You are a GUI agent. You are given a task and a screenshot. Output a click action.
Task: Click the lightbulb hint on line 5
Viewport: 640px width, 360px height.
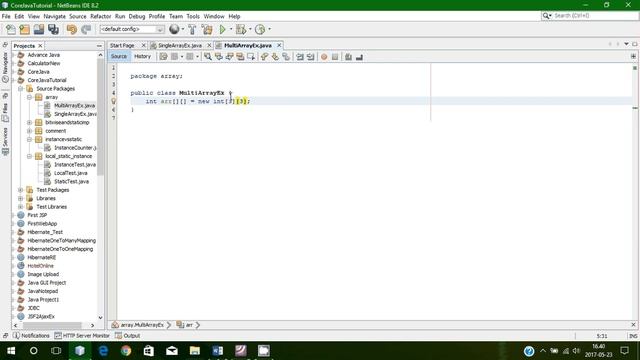(114, 101)
